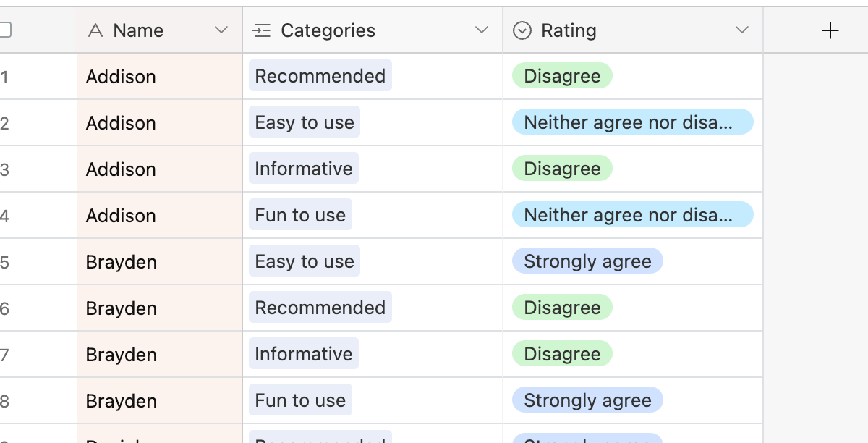Click the Easy to use tag in row 2
This screenshot has width=868, height=443.
click(305, 122)
